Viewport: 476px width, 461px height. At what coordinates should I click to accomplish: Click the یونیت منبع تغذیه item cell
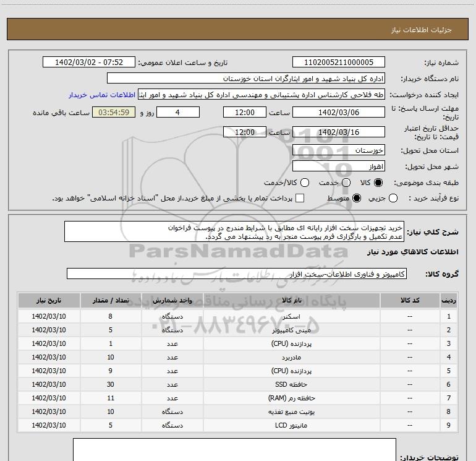[291, 411]
